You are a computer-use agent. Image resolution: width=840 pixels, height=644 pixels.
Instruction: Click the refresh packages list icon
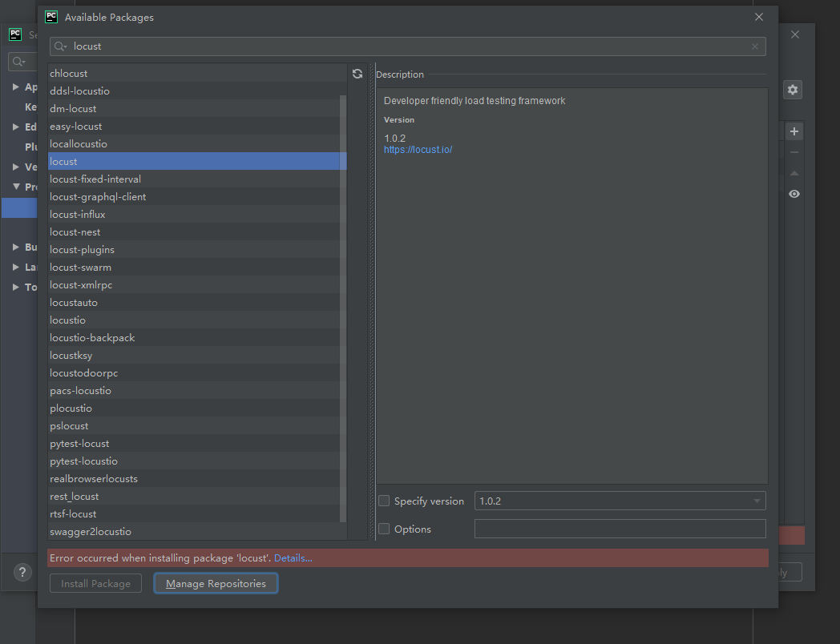click(x=357, y=74)
